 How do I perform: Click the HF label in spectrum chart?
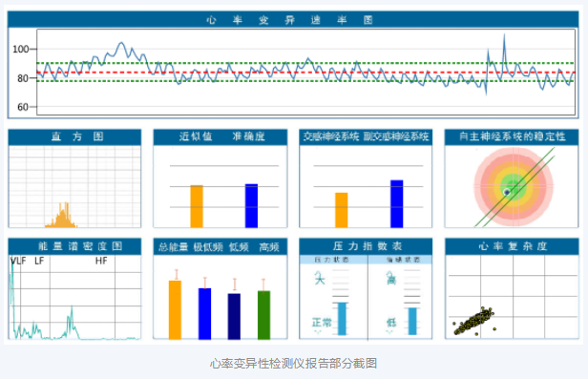pyautogui.click(x=101, y=261)
